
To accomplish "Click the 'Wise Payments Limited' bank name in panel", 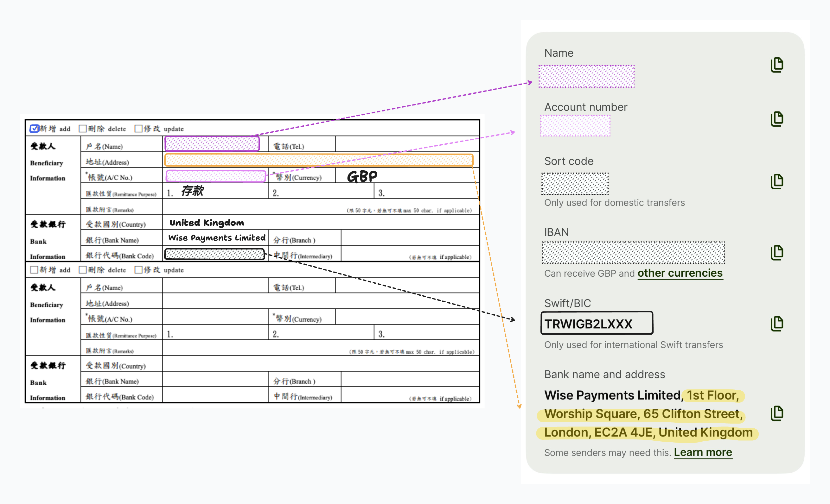I will coord(612,395).
